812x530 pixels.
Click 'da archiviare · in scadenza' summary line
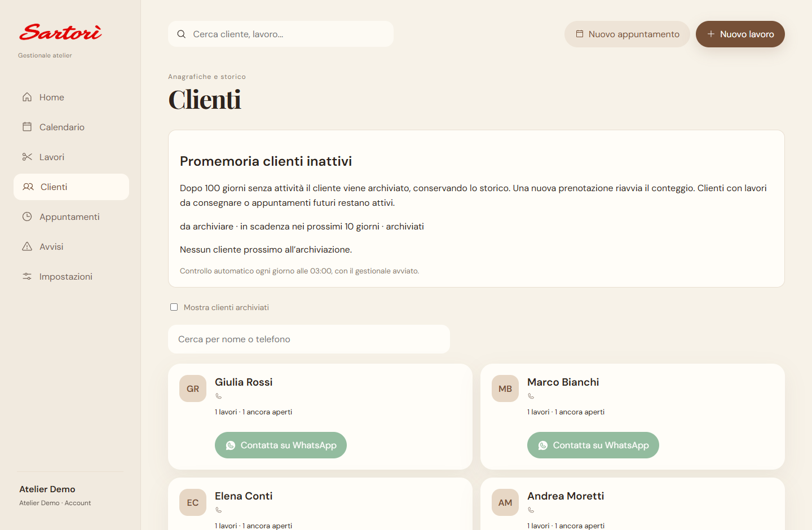point(302,226)
